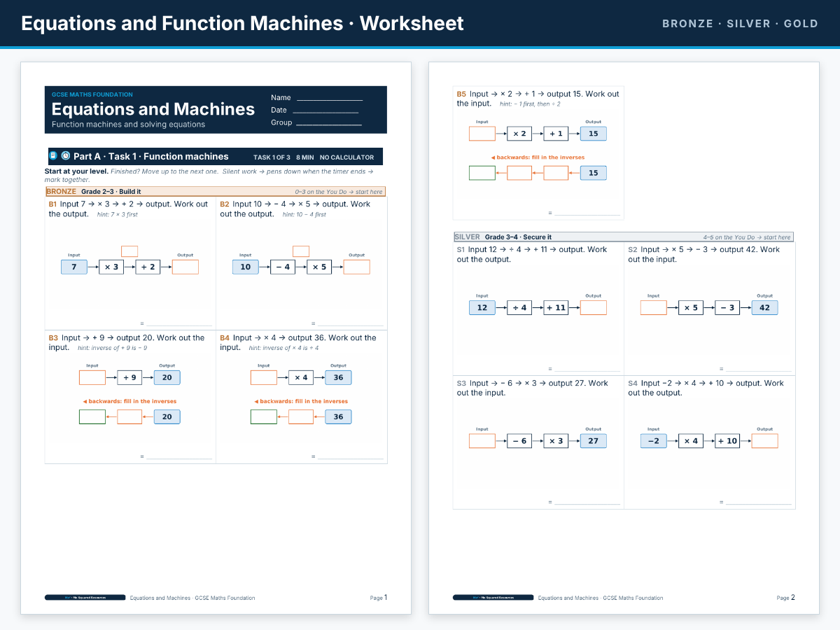The height and width of the screenshot is (630, 840).
Task: Click the empty Output box in question B2
Action: pyautogui.click(x=357, y=267)
